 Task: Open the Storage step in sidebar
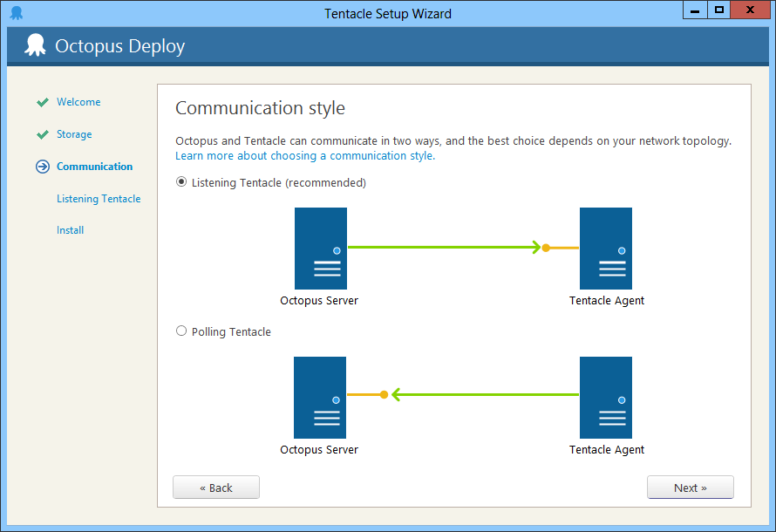tap(74, 134)
